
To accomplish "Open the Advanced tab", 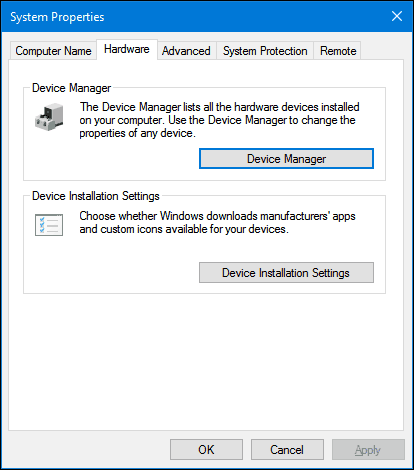I will click(186, 51).
